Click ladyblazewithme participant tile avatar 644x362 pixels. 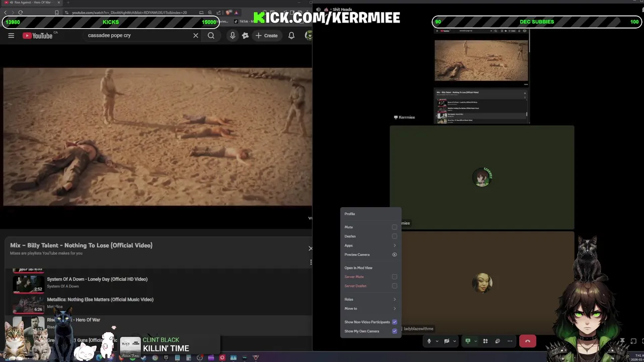coord(482,283)
